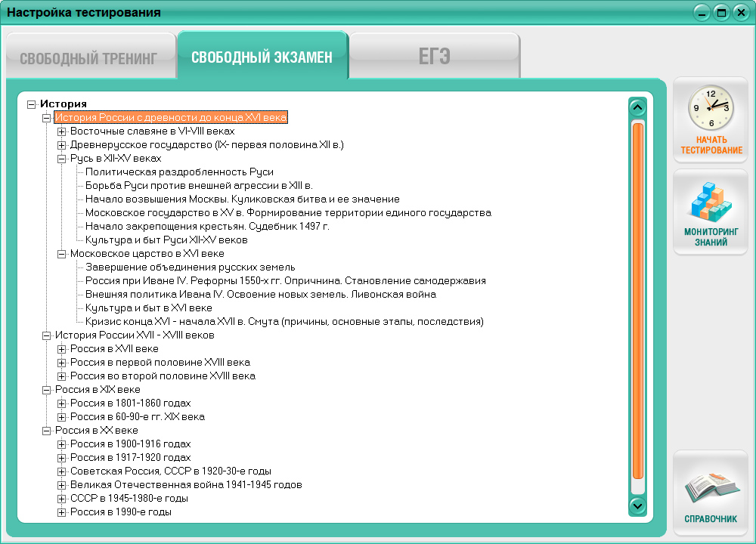Image resolution: width=756 pixels, height=544 pixels.
Task: Collapse the Россия в XX веке node
Action: pyautogui.click(x=46, y=431)
